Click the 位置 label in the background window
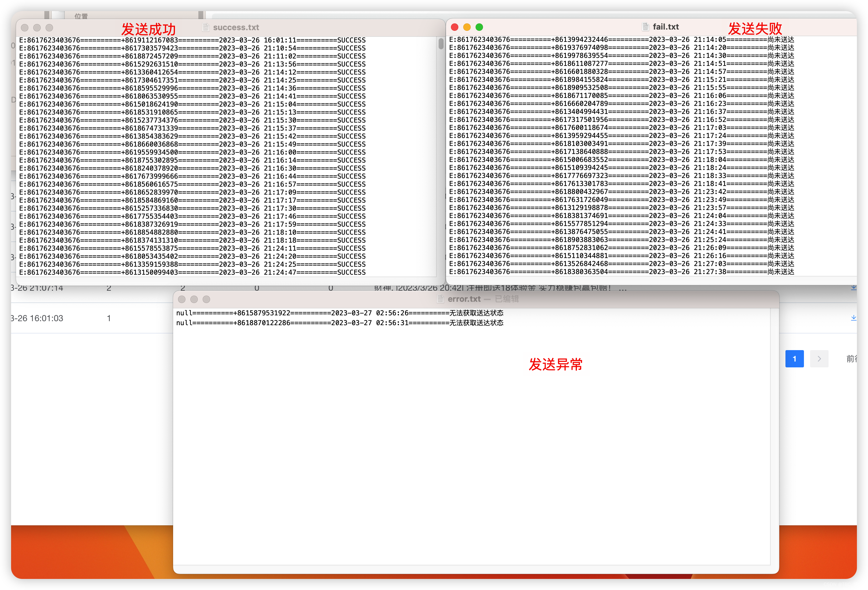 [81, 16]
